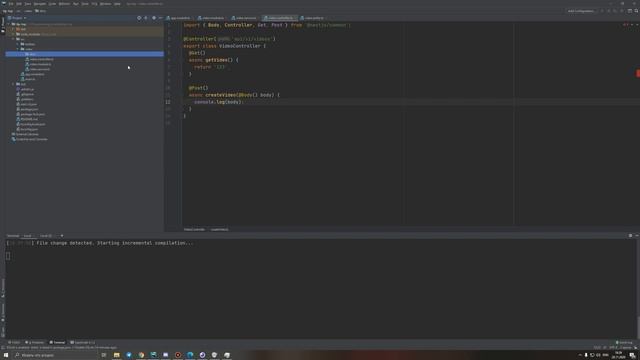Open Project panel settings gear
This screenshot has height=360, width=640.
154,18
